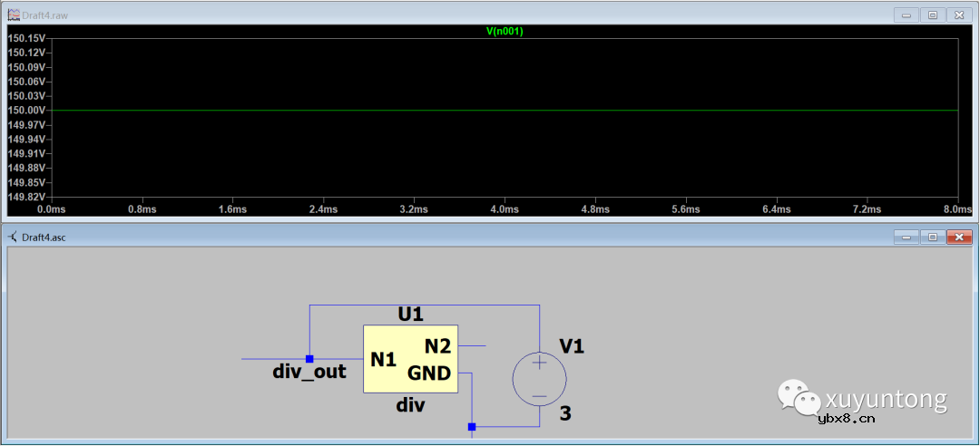Maximize the Draft4.raw waveform window

pos(932,15)
